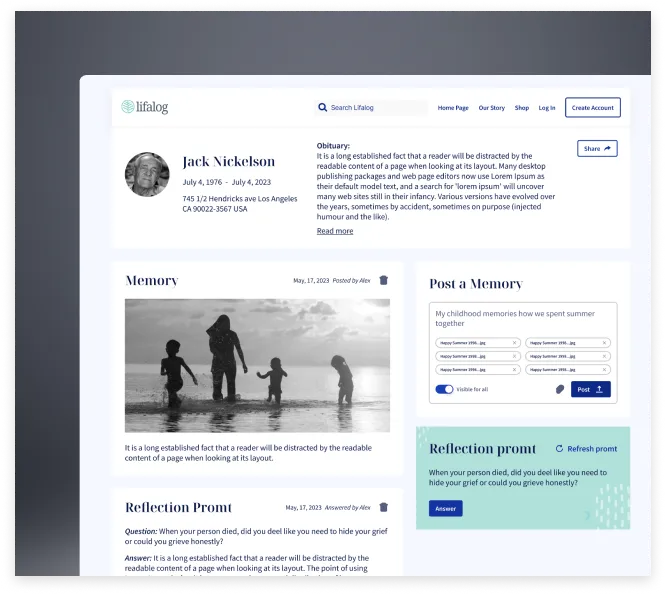
Task: Remove the first attached file in left column
Action: point(515,342)
